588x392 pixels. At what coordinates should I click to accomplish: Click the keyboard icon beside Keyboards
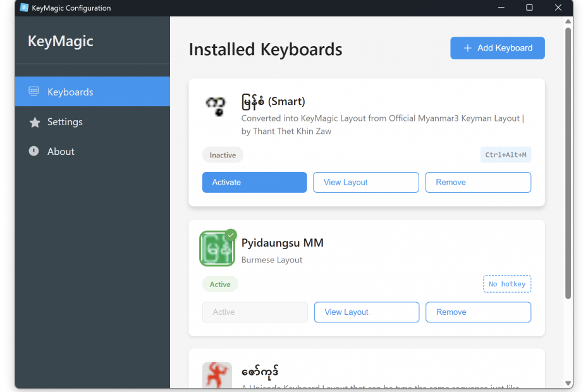coord(34,91)
